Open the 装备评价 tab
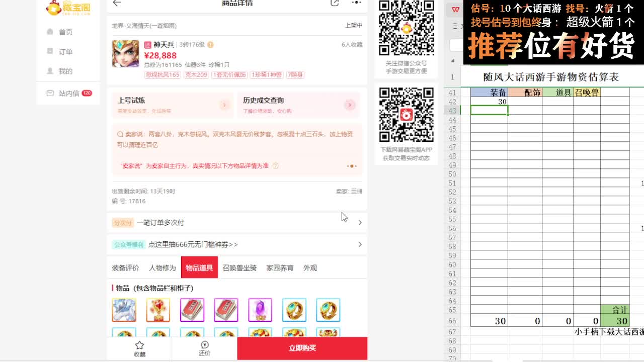This screenshot has width=644, height=362. tap(125, 268)
